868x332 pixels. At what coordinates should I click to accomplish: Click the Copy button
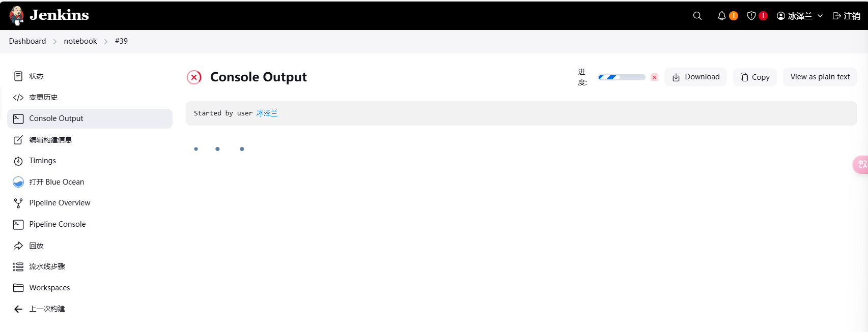pos(755,77)
